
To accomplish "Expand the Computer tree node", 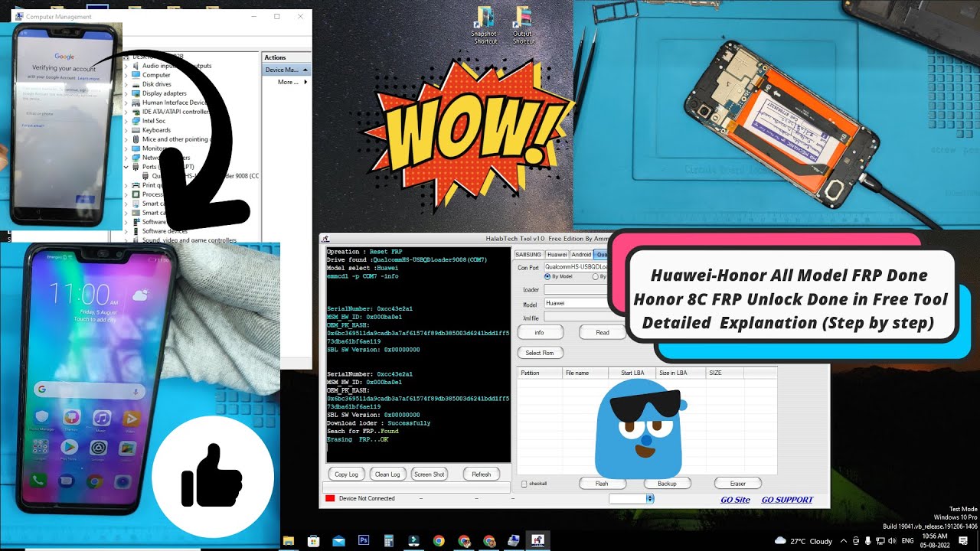I will [x=126, y=75].
